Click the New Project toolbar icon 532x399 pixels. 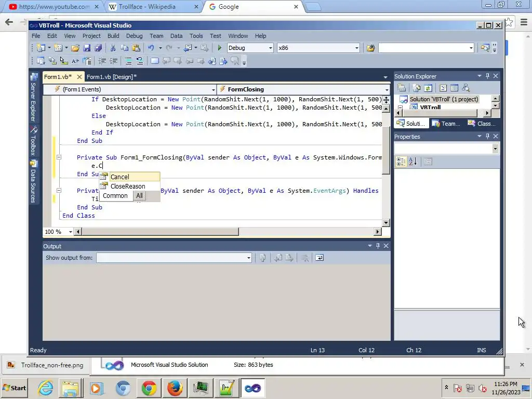[41, 48]
